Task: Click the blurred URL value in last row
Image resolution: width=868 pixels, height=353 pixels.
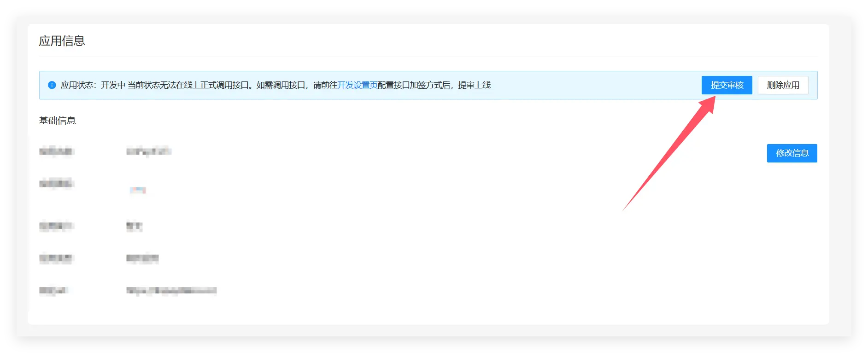Action: 171,290
